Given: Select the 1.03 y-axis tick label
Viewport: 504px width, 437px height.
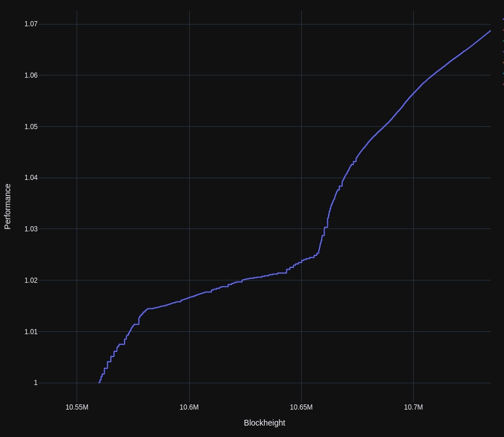Looking at the screenshot, I should pos(31,229).
